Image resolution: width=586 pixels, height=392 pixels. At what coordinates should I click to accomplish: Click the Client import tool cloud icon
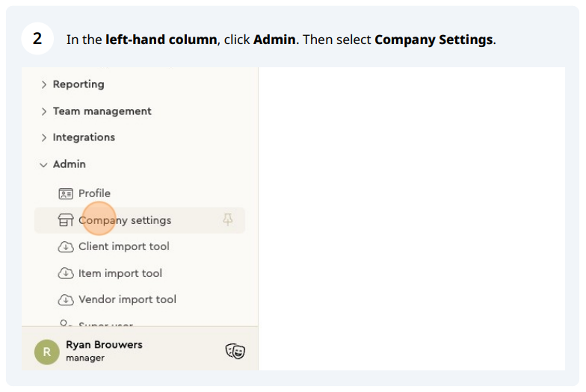(x=66, y=246)
